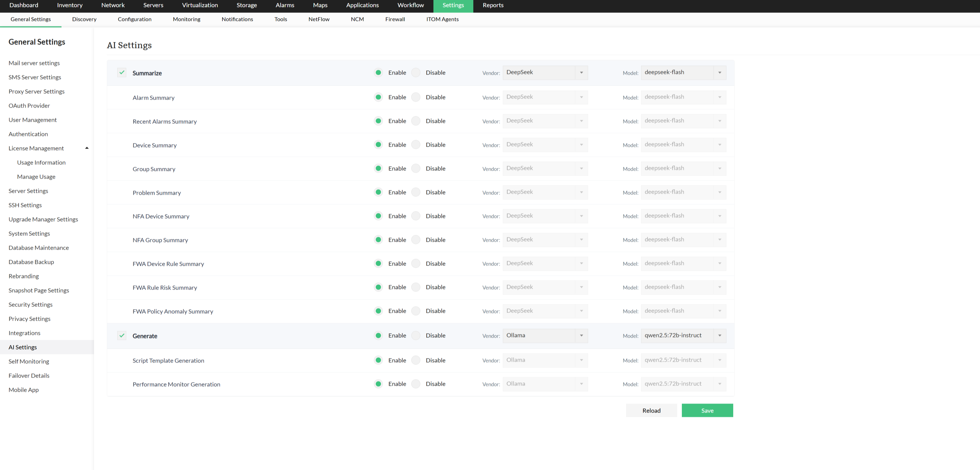Select Disable for Script Template Generation
The image size is (980, 470).
(416, 360)
